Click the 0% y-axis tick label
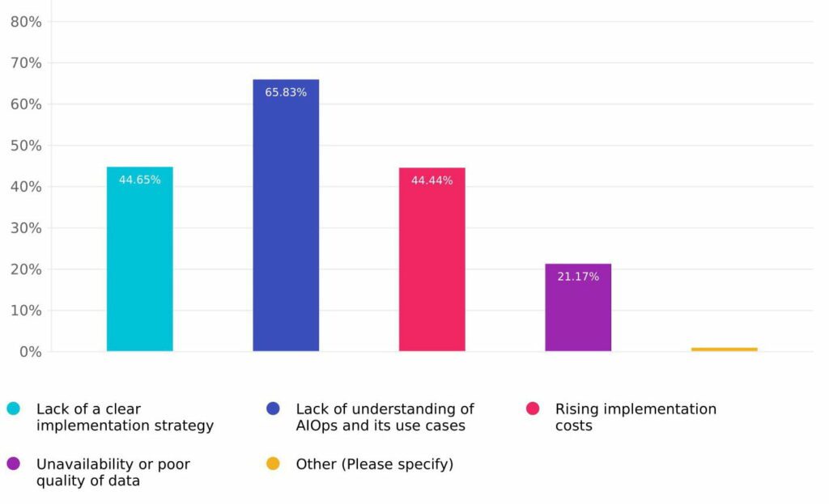829x504 pixels. 30,352
